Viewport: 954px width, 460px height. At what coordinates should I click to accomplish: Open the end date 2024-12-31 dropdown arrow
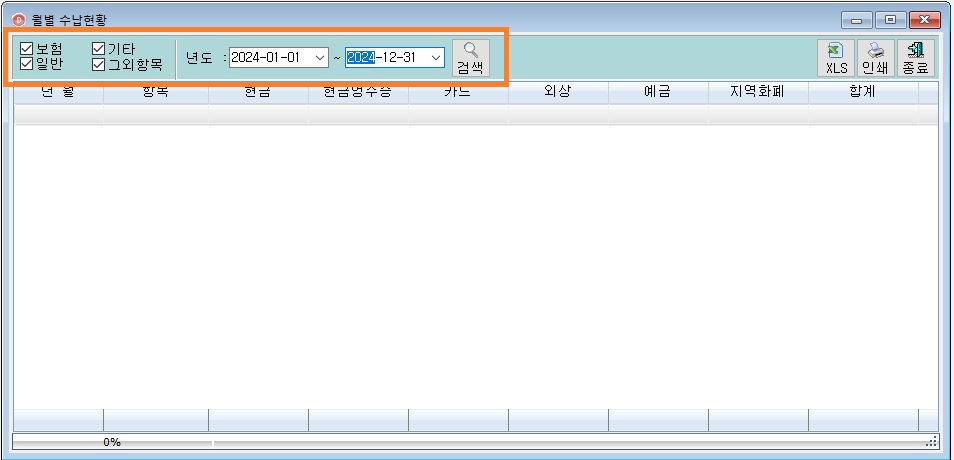(x=436, y=58)
